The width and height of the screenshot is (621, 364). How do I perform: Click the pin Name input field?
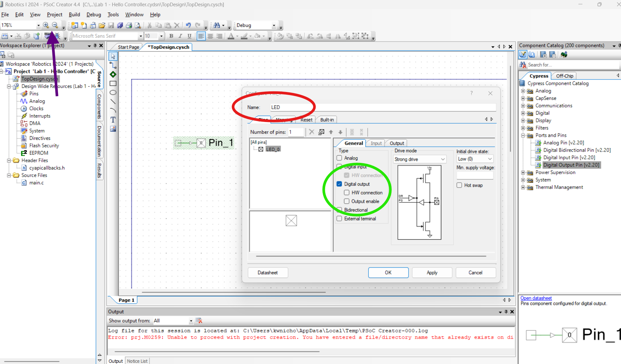[x=383, y=107]
